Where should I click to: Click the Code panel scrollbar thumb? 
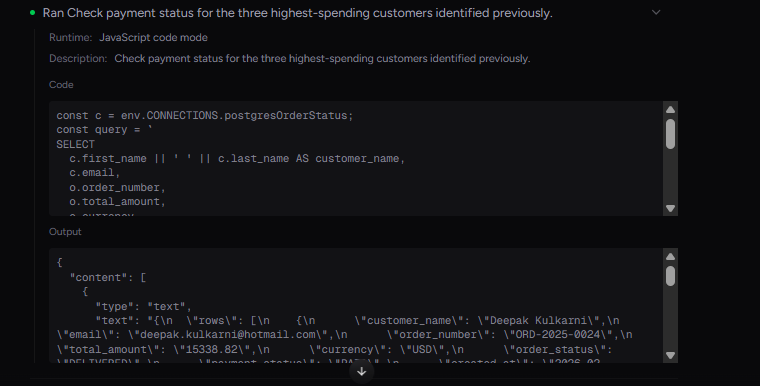click(670, 134)
